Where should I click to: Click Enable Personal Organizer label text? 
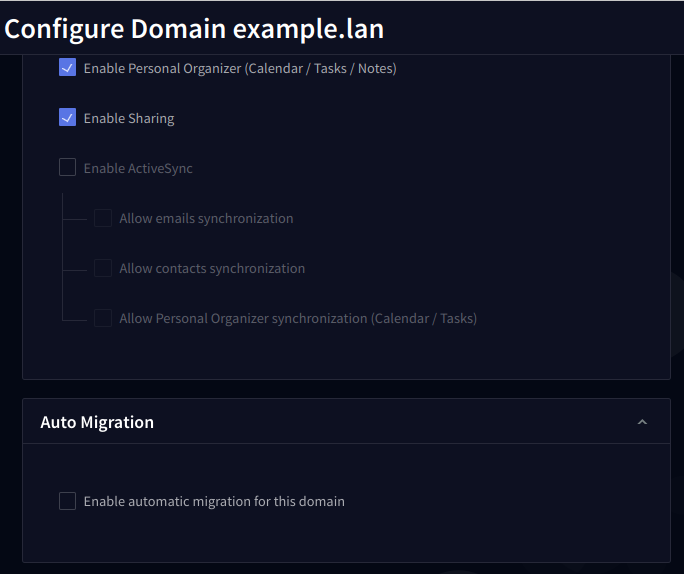coord(240,68)
